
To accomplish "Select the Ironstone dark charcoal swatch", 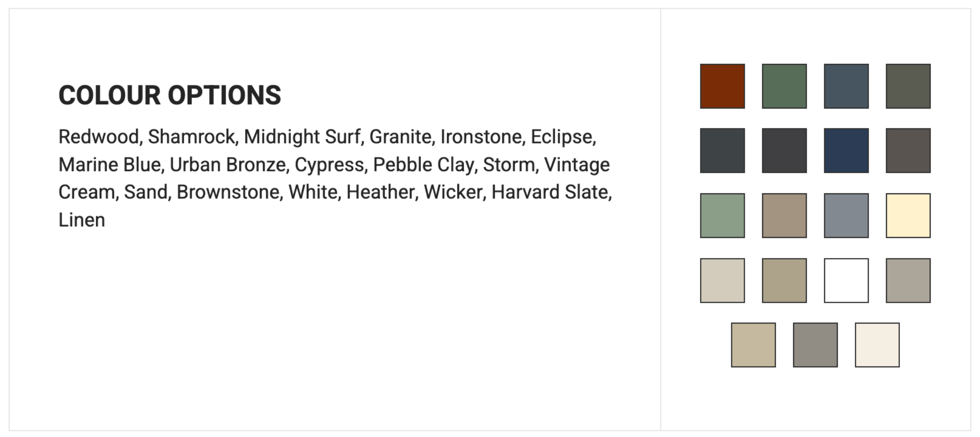I will pyautogui.click(x=722, y=150).
